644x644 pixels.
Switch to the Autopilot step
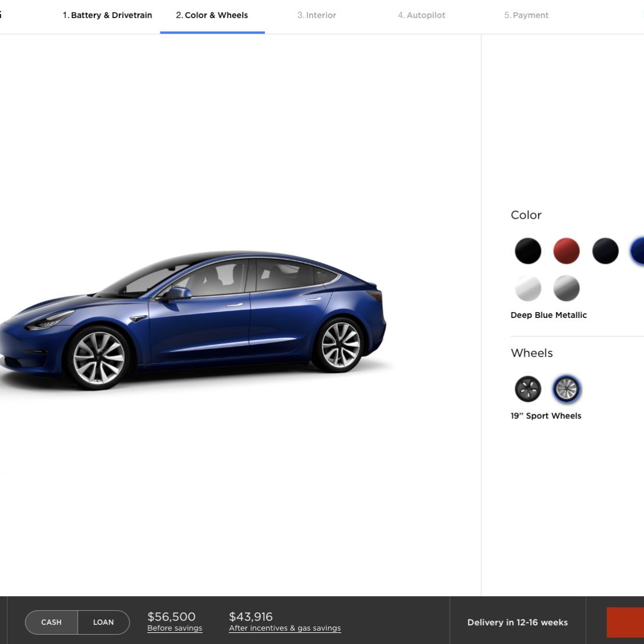[x=421, y=15]
